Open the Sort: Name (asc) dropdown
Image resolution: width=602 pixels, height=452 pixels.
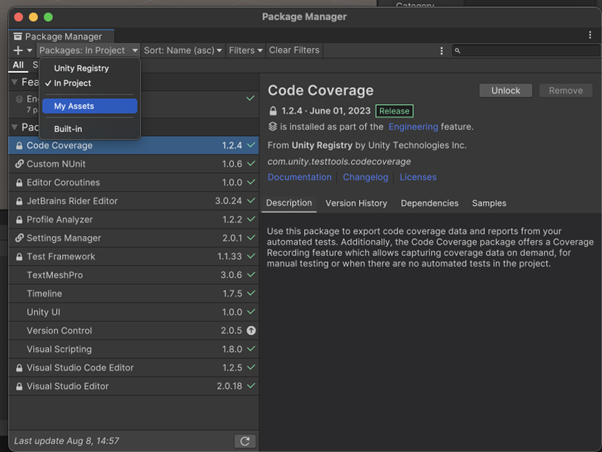coord(183,50)
